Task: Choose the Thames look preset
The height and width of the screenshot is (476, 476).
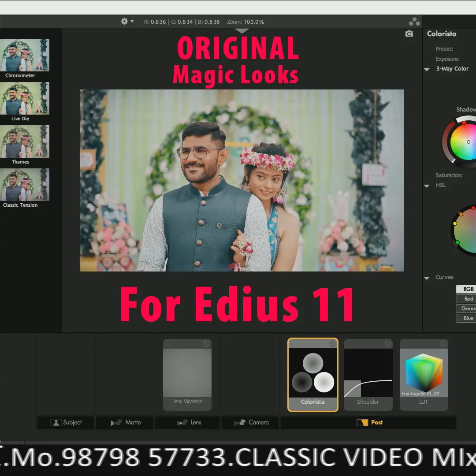Action: point(25,145)
